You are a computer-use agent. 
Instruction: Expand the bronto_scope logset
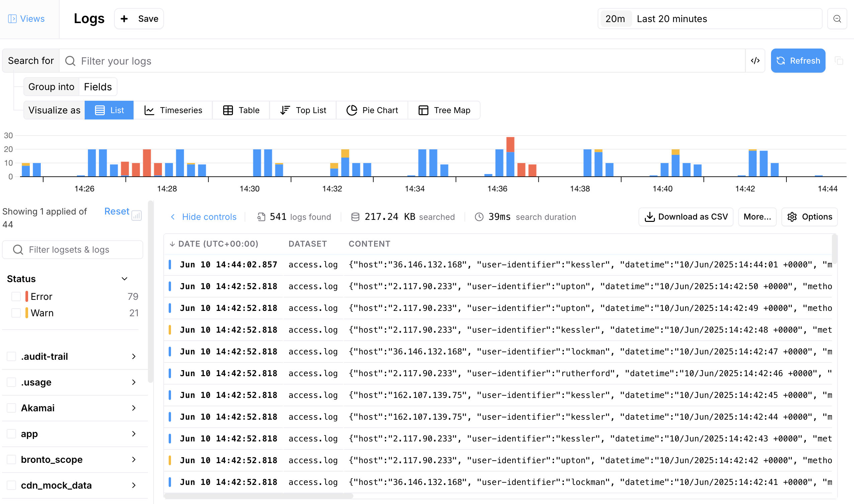pos(134,459)
